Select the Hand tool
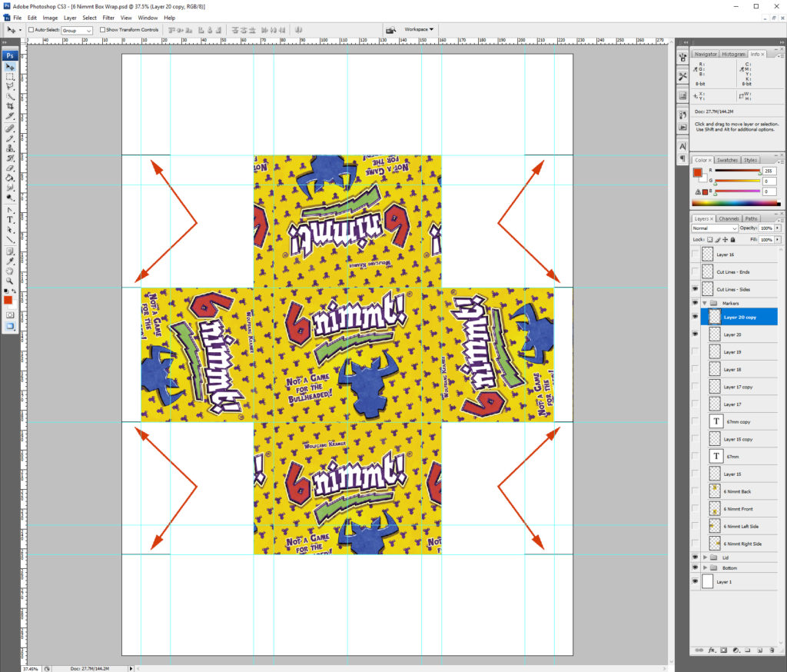787x672 pixels. 10,271
